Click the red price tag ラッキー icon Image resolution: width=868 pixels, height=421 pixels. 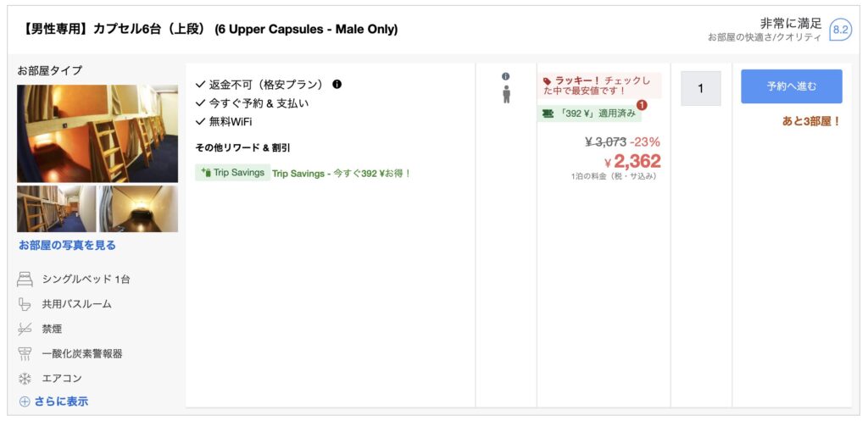(548, 81)
